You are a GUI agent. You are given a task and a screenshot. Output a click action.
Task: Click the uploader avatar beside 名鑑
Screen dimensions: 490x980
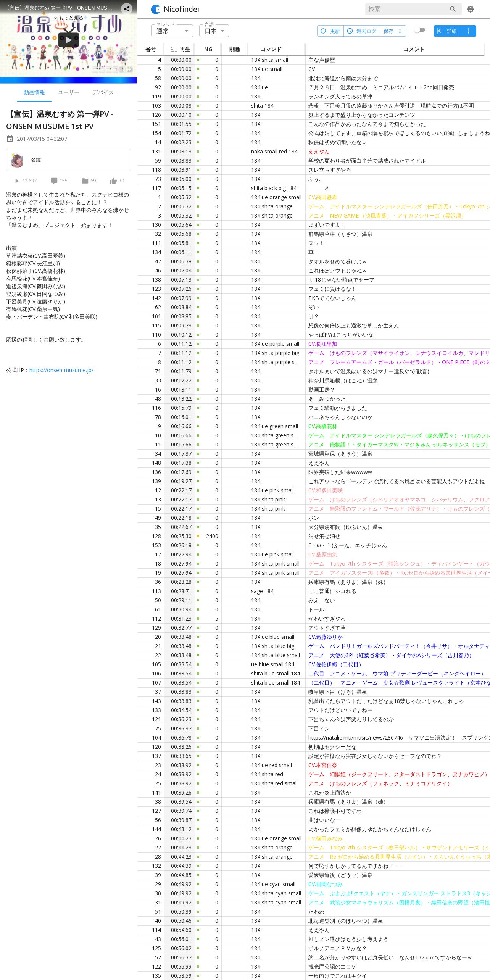point(18,160)
